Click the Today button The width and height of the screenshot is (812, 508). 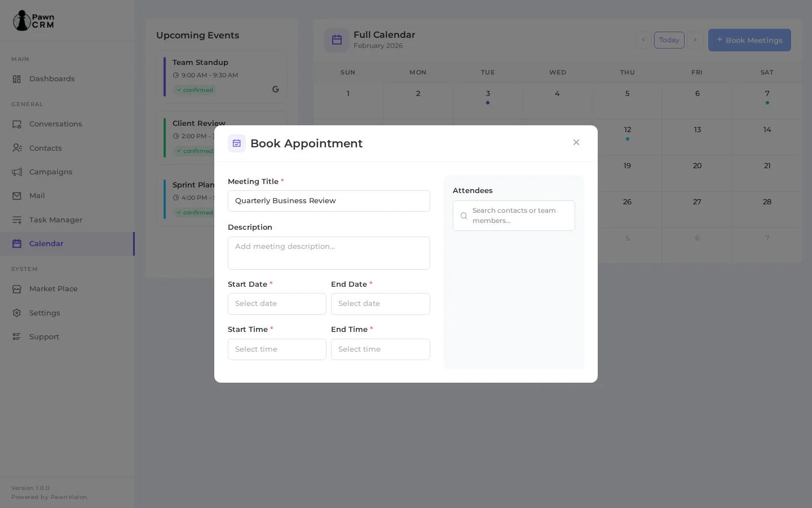669,40
